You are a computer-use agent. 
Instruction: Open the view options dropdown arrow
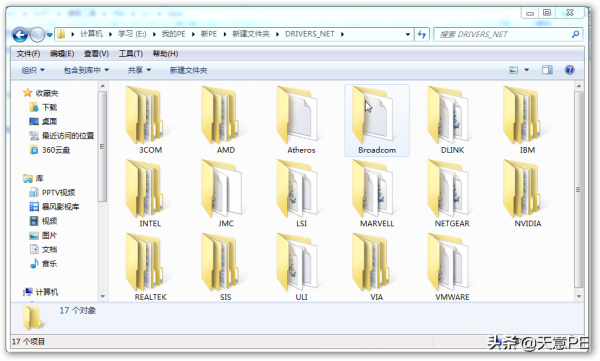[527, 70]
